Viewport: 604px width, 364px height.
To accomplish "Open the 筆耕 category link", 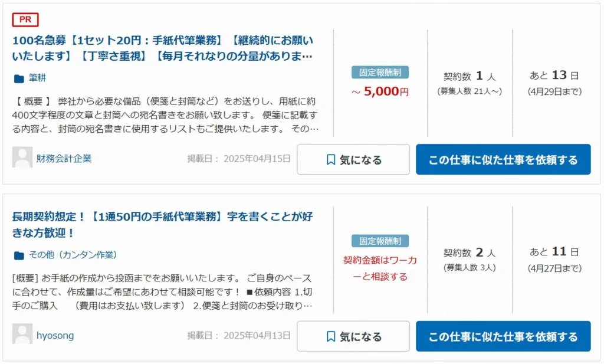I will tap(37, 78).
